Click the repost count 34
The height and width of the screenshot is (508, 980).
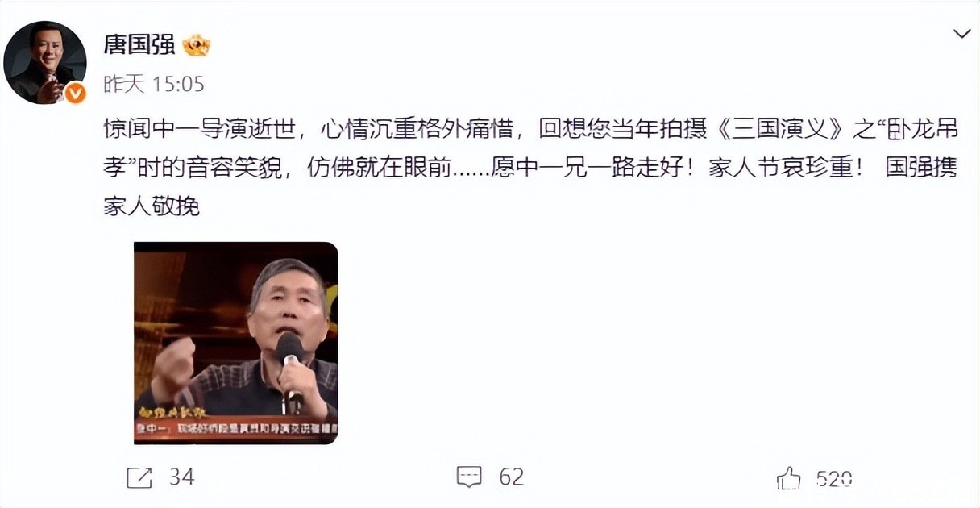tap(182, 477)
